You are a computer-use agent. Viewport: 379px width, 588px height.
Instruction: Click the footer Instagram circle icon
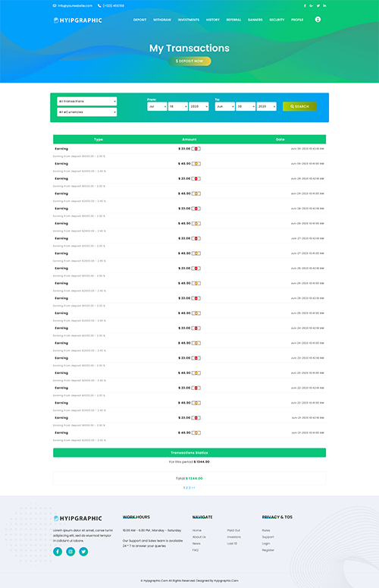tap(70, 552)
